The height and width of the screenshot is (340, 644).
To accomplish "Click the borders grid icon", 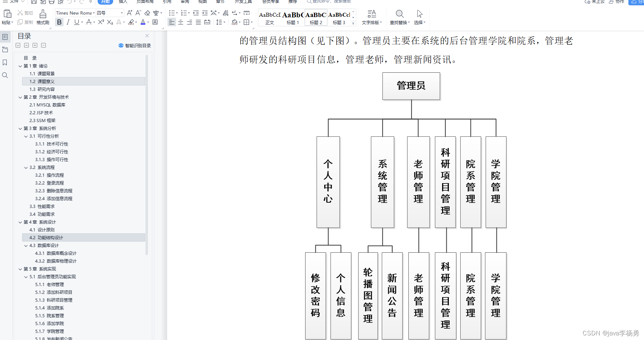I will pyautogui.click(x=247, y=22).
